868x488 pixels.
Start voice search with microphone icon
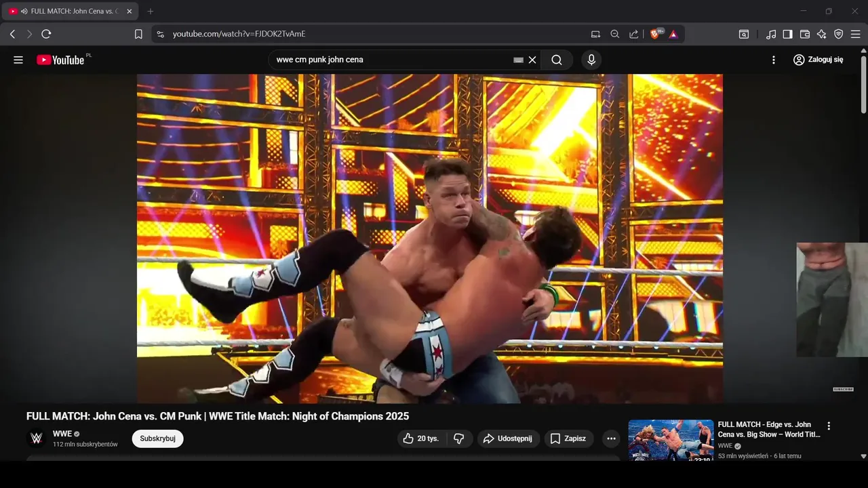591,60
